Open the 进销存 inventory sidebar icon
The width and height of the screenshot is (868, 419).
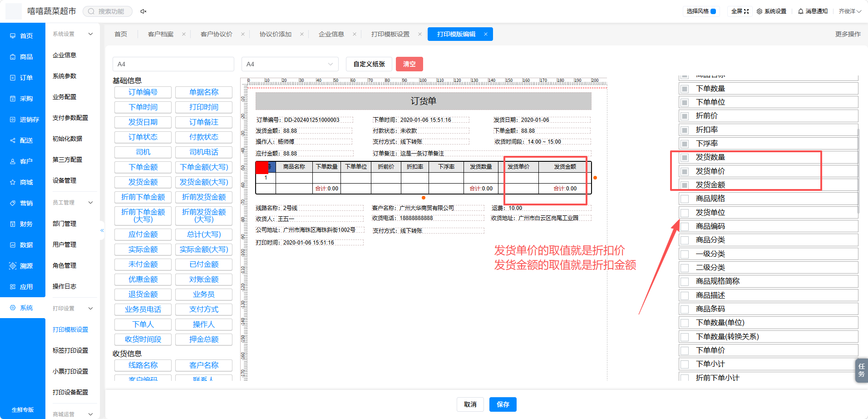13,120
